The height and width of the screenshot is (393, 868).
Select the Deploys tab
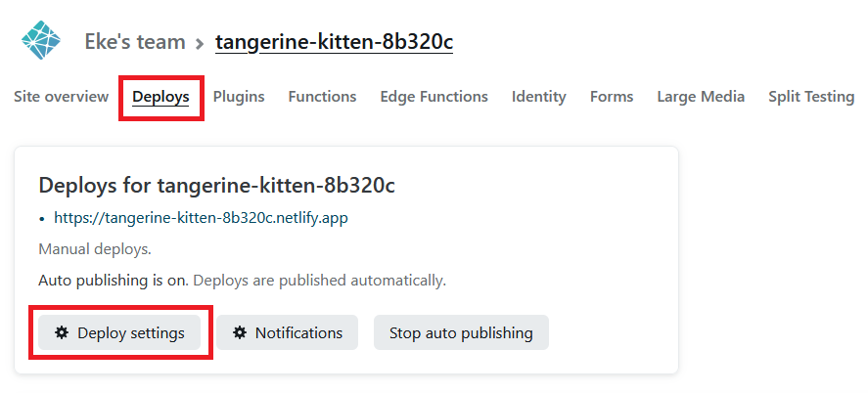coord(160,97)
